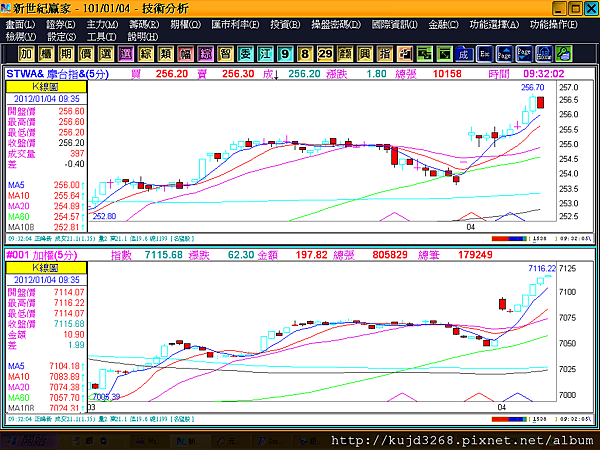600x450 pixels.
Task: Click the 類 toolbar icon
Action: pyautogui.click(x=165, y=54)
